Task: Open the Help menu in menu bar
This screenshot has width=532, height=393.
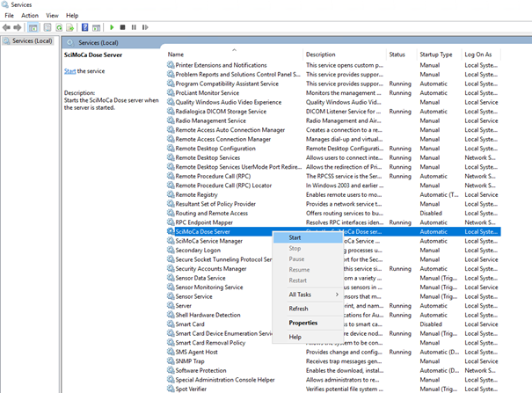Action: click(x=72, y=16)
